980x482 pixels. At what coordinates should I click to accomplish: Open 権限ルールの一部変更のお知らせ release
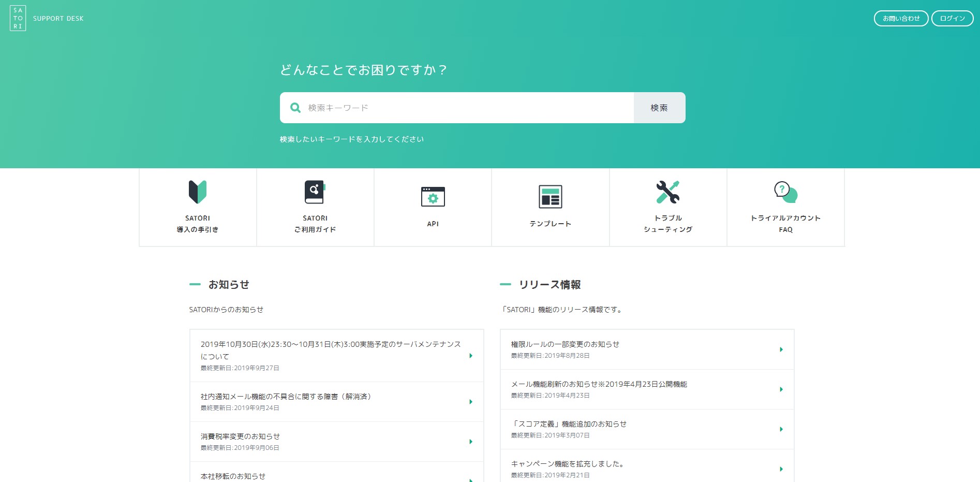coord(647,349)
